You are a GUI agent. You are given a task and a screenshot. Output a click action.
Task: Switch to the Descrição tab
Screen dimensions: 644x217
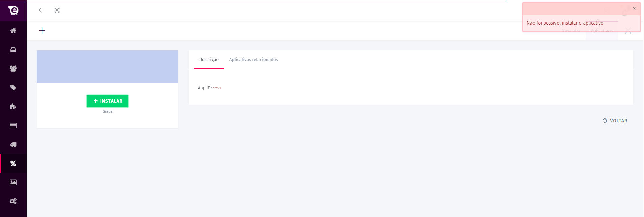[209, 60]
